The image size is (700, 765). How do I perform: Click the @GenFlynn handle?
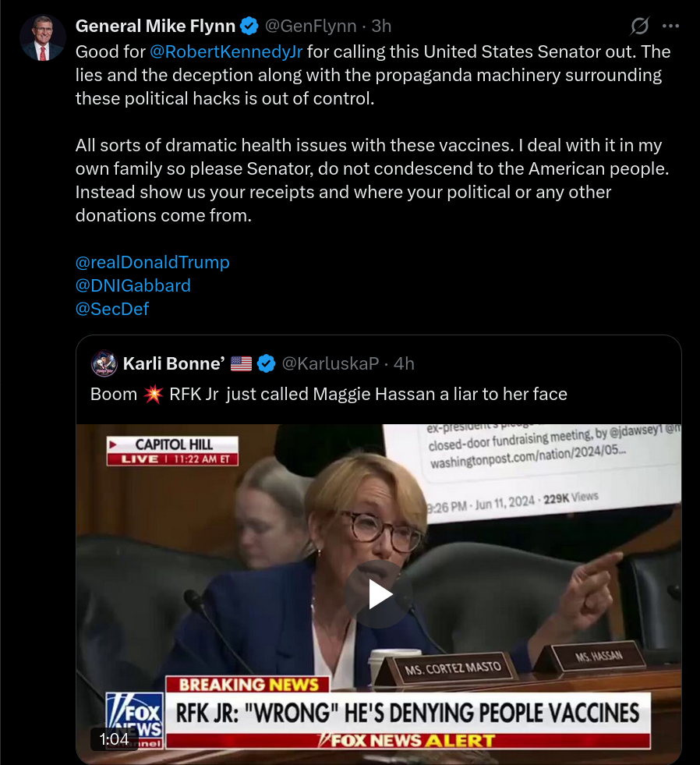310,26
